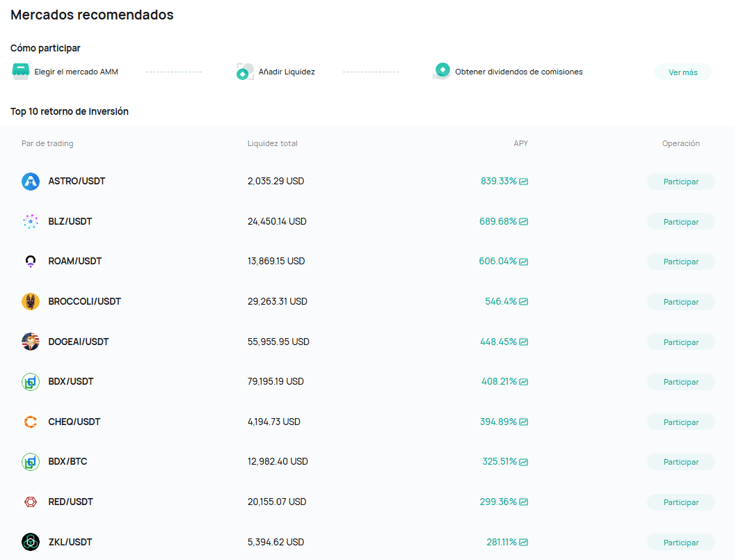The height and width of the screenshot is (560, 734).
Task: Click the 606.04% APY value
Action: click(497, 262)
